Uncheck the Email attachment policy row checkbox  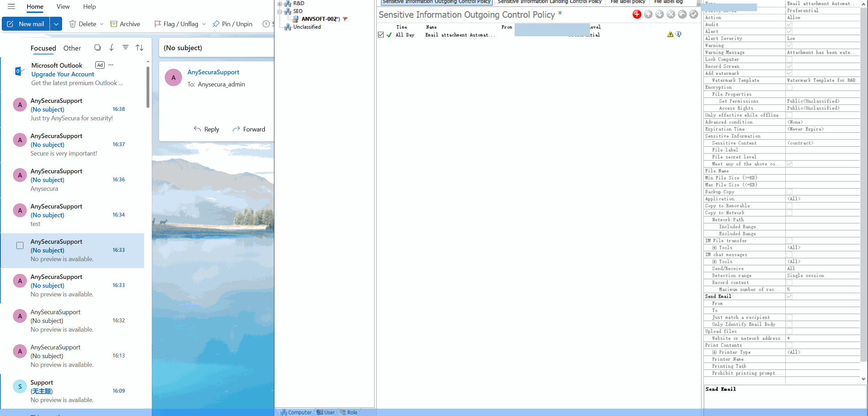[381, 35]
